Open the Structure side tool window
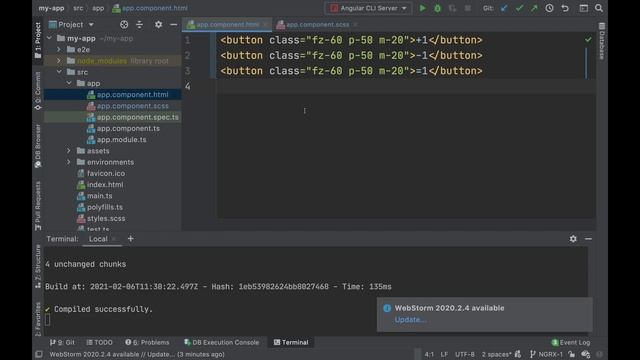Viewport: 640px width, 360px height. tap(38, 267)
